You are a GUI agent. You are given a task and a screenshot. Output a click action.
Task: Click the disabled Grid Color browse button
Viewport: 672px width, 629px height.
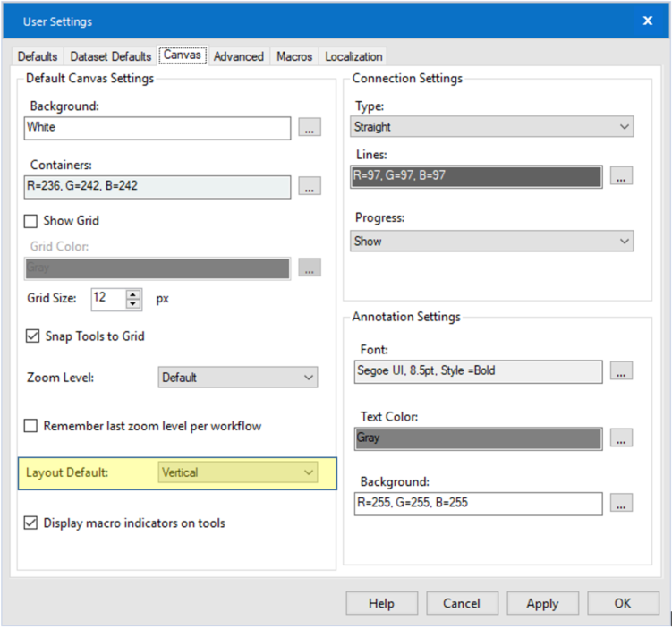coord(310,268)
